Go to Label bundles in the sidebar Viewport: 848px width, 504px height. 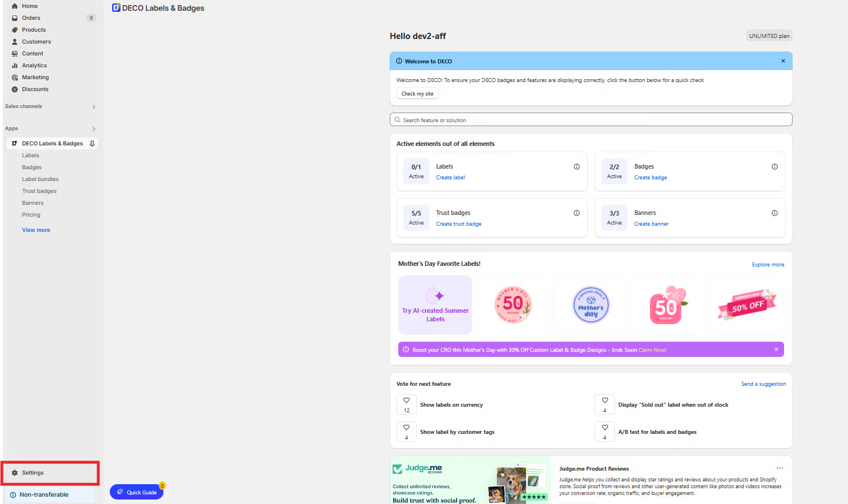(40, 179)
